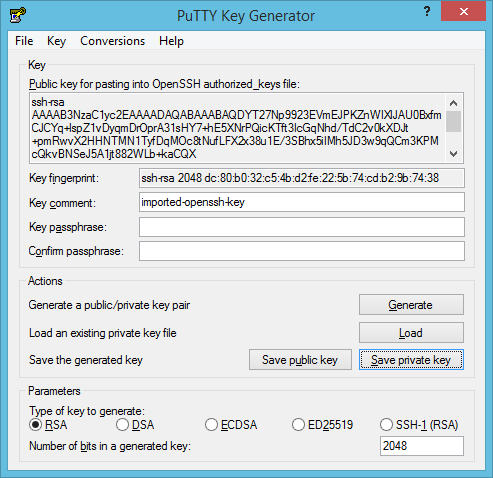Click the 'Load an existing private key file' label
This screenshot has width=493, height=478.
point(103,333)
